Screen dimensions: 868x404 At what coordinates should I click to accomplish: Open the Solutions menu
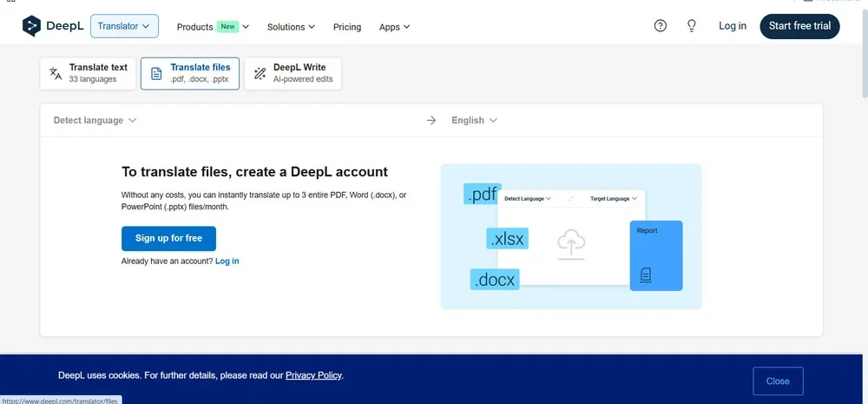[291, 27]
